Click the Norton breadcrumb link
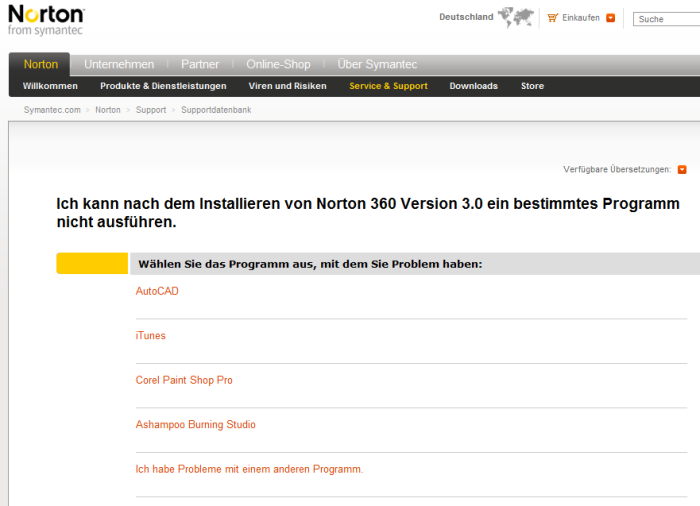This screenshot has height=506, width=700. click(108, 110)
